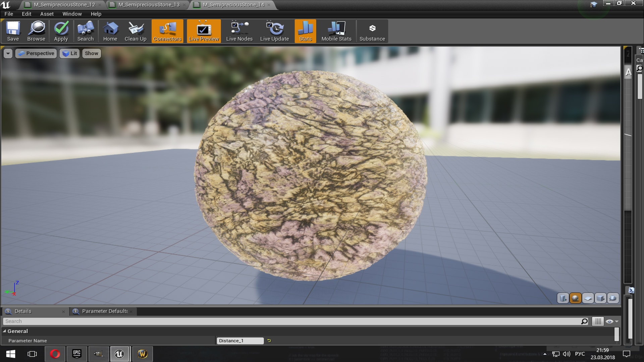644x362 pixels.
Task: Open the Perspective view dropdown
Action: click(36, 53)
